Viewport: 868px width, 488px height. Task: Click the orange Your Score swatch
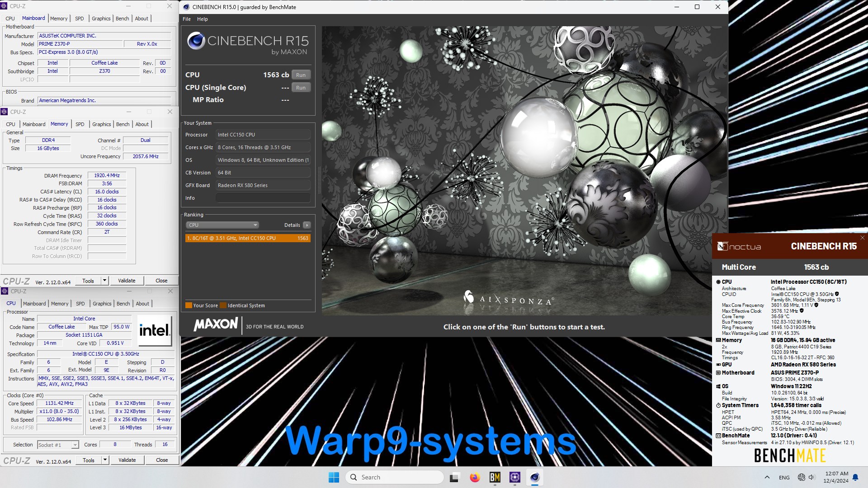point(189,305)
